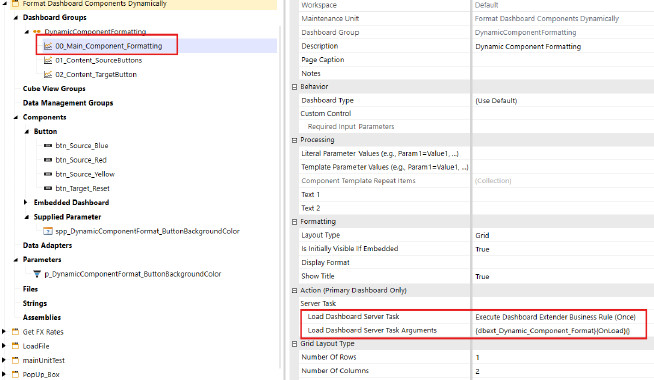
Task: Edit the Number Of Rows value
Action: pos(563,357)
